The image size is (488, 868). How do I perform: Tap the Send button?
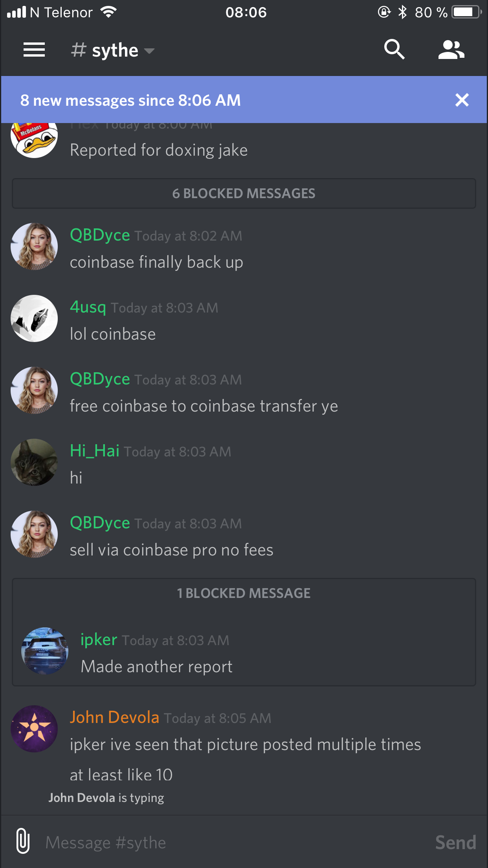[x=455, y=842]
